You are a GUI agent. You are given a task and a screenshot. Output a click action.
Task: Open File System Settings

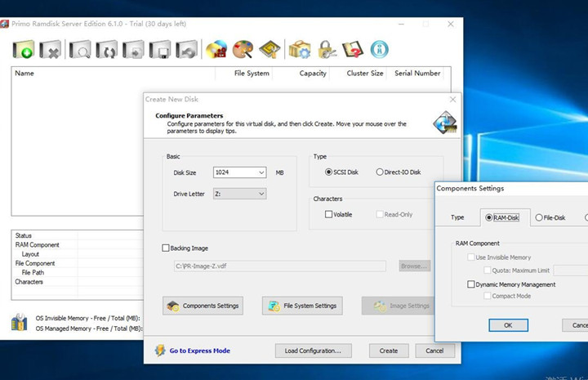click(x=302, y=306)
